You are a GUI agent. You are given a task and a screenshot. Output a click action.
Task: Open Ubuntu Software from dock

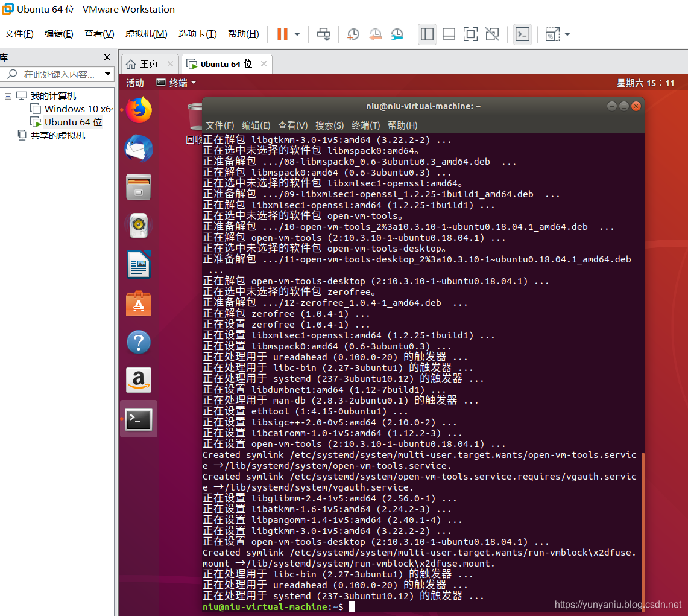(139, 303)
